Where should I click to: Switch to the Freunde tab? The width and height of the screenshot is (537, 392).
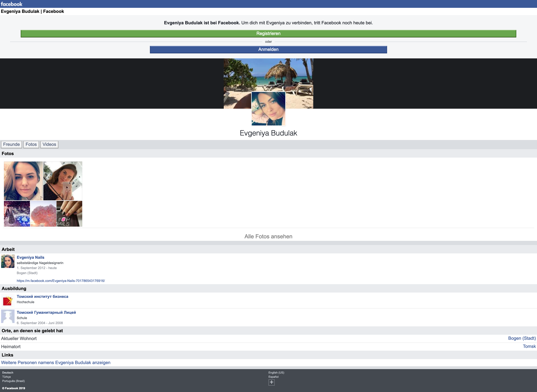click(x=11, y=144)
